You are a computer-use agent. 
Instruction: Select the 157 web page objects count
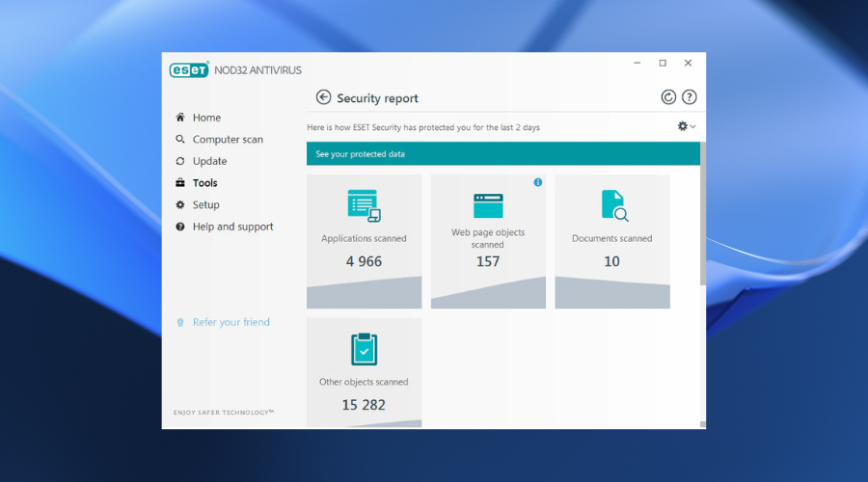coord(488,261)
